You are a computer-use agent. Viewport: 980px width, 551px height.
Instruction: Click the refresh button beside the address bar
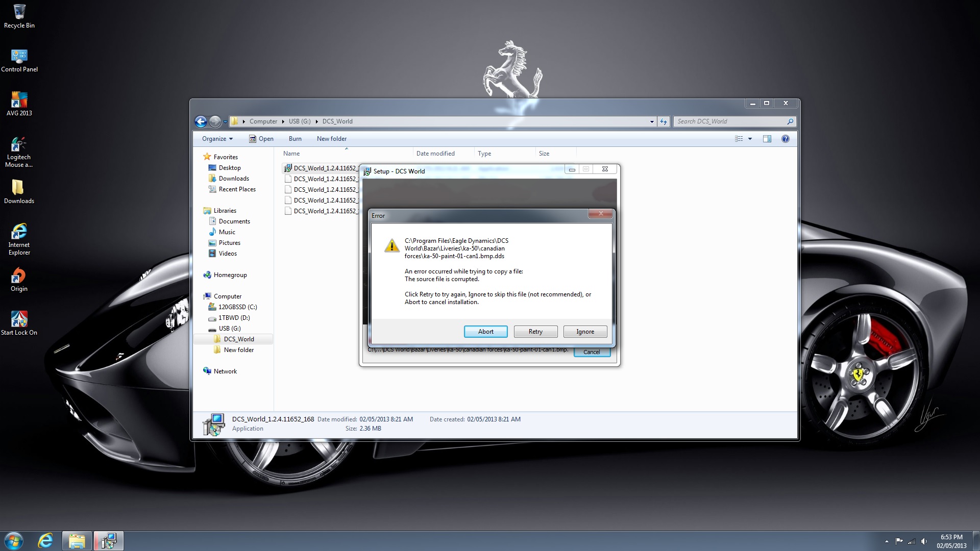(664, 121)
